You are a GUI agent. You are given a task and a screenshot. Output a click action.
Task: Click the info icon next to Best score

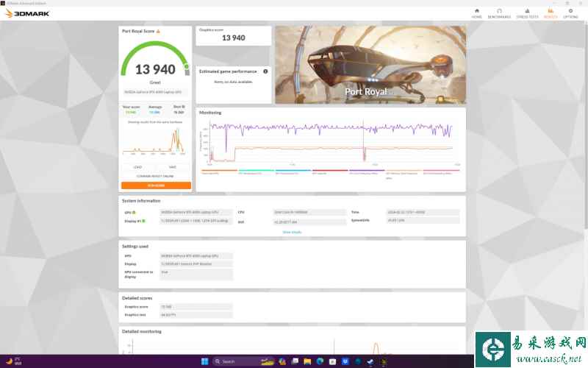[183, 107]
